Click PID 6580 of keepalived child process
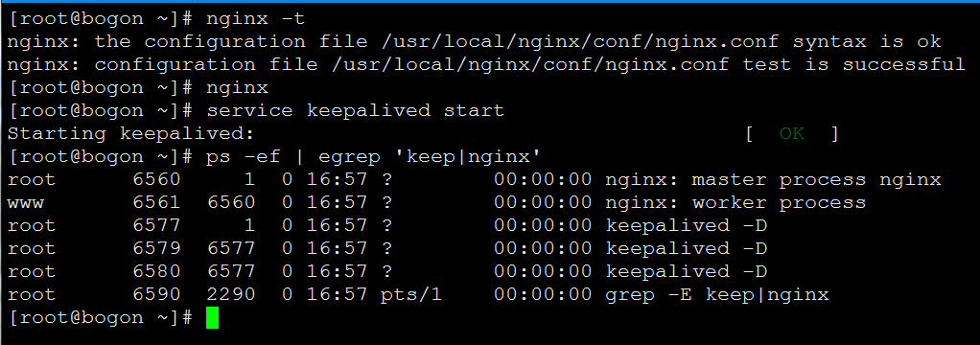Screen dimensions: 980x345 156,271
